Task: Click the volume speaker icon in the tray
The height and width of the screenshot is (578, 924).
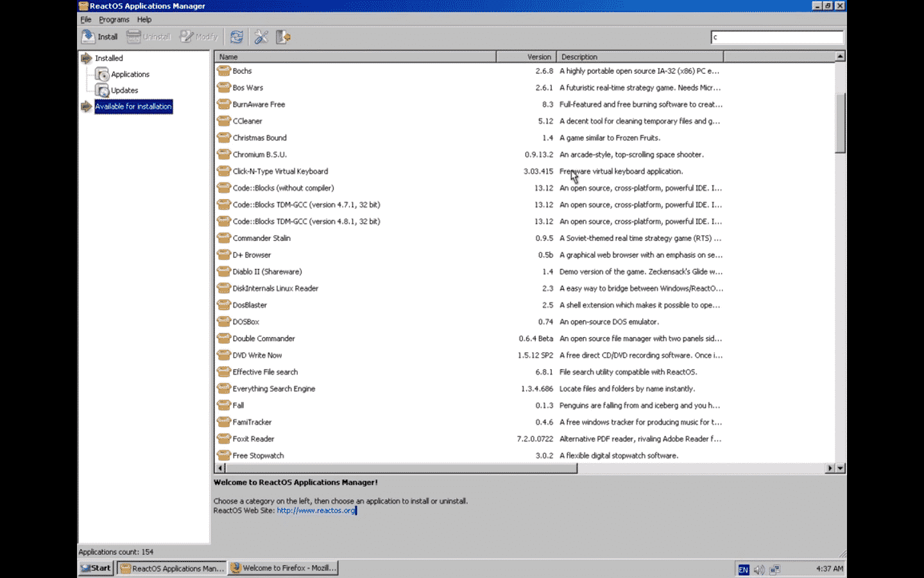Action: [759, 569]
